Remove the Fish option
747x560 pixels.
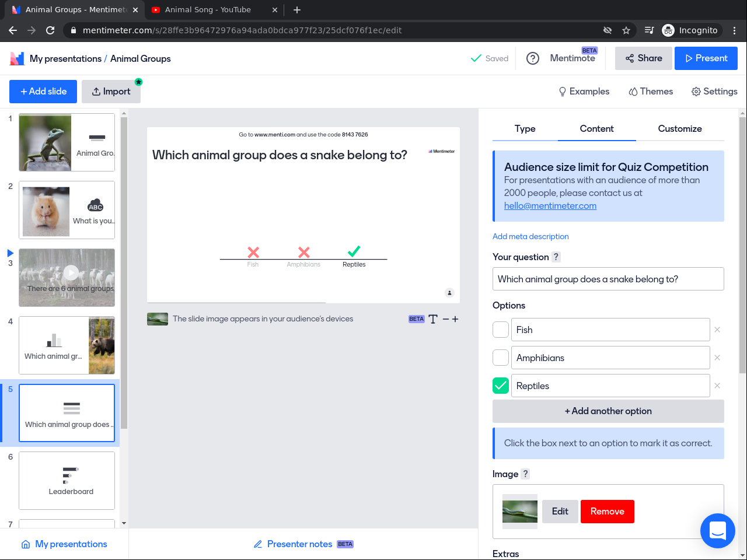(717, 330)
